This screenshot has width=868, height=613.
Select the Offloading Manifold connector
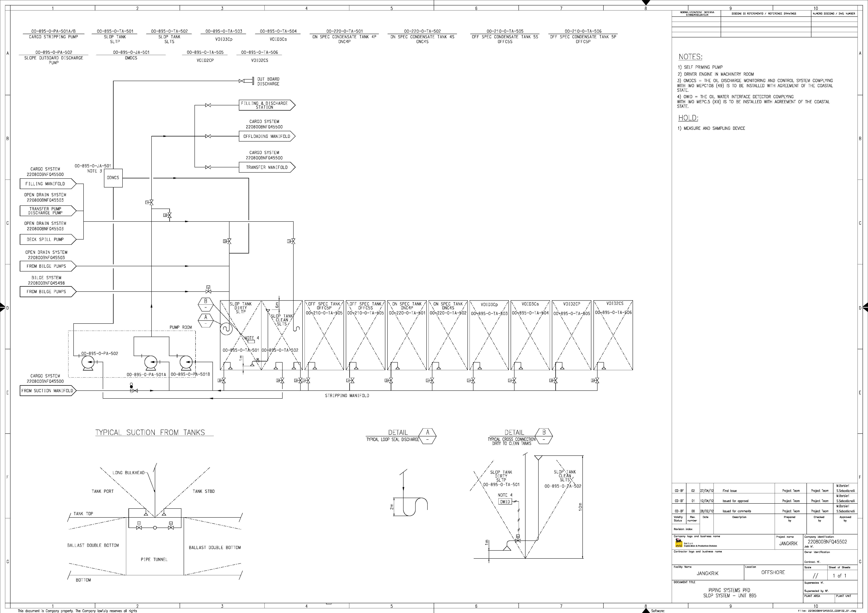pyautogui.click(x=267, y=136)
